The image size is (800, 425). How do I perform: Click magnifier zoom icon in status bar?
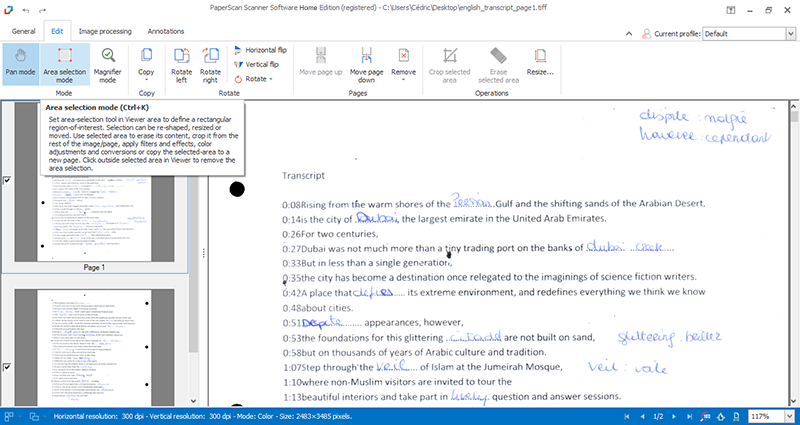tap(706, 416)
